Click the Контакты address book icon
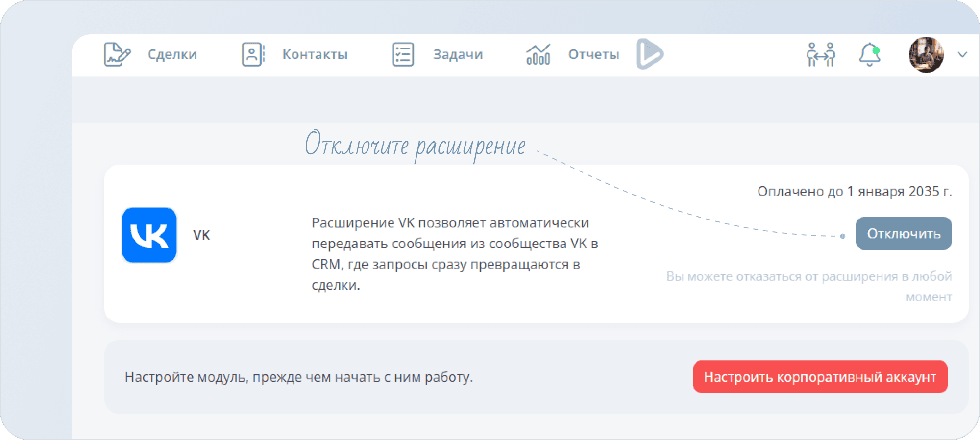 [253, 54]
